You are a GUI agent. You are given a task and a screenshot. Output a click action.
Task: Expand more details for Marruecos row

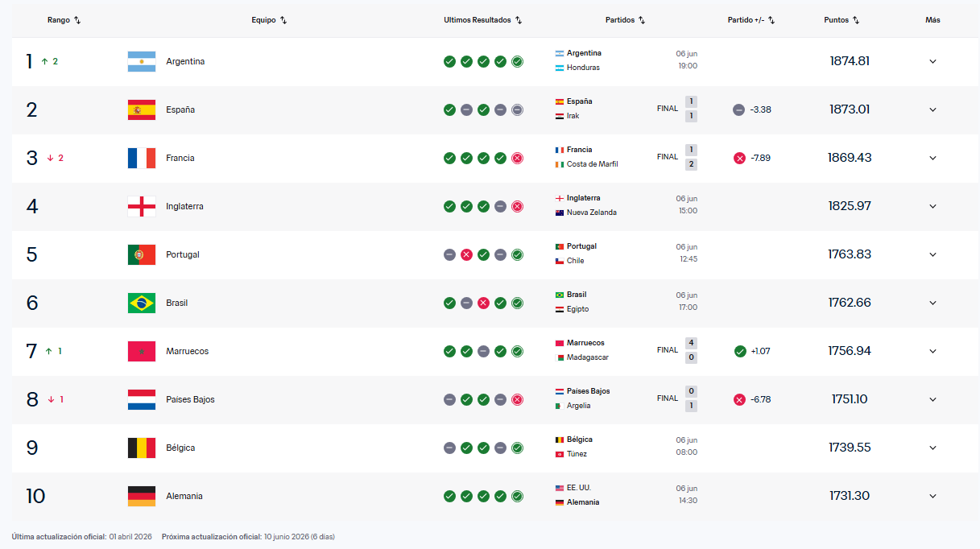[x=932, y=351]
